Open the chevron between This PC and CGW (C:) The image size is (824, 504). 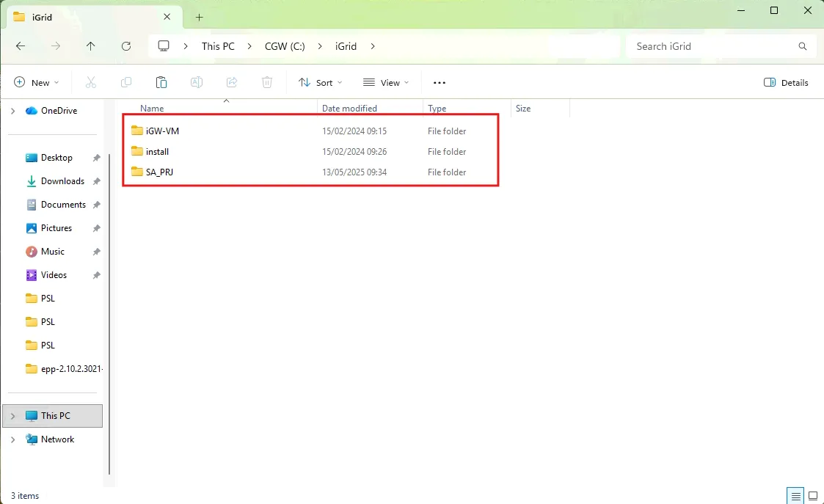point(249,46)
